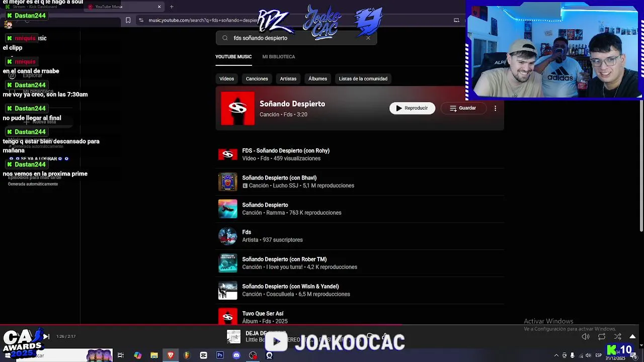
Task: Open thumbnail of Soñando Despierto (con Wisin & Yandel)
Action: tap(227, 290)
